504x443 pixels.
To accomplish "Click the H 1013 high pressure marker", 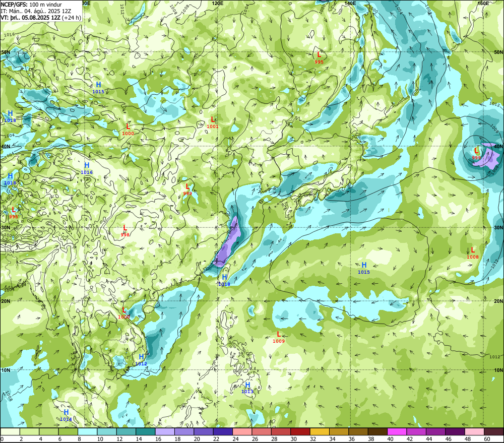I will [247, 388].
